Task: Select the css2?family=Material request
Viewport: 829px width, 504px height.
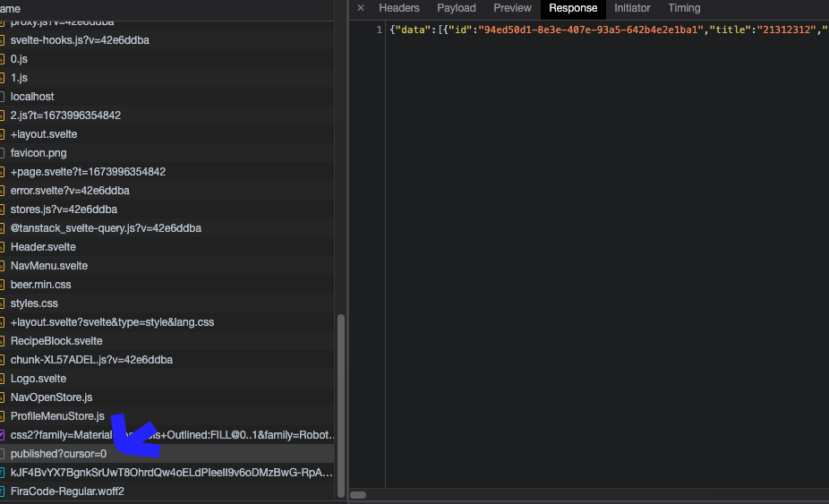Action: point(167,434)
